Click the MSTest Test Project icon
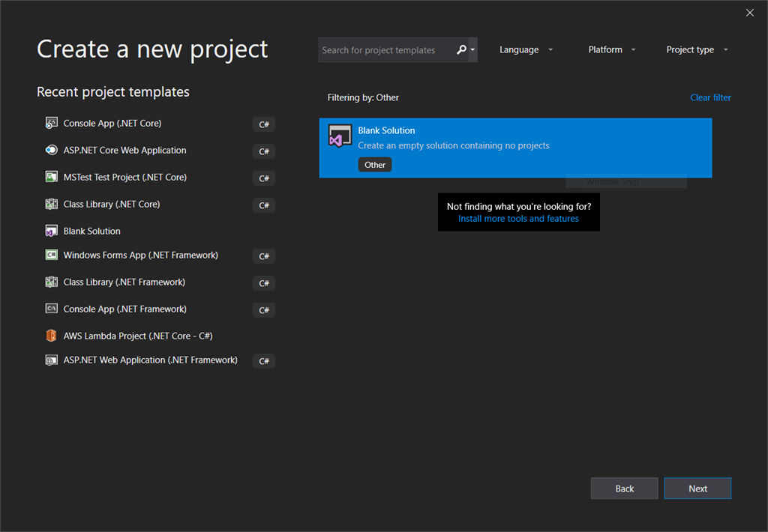The height and width of the screenshot is (532, 768). click(51, 177)
